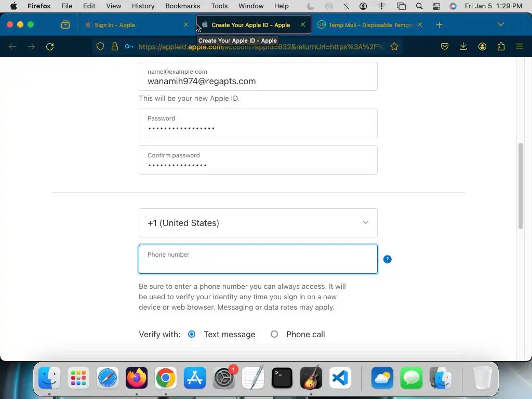Open the Help menu
Screen dimensions: 532x399
pos(281,6)
